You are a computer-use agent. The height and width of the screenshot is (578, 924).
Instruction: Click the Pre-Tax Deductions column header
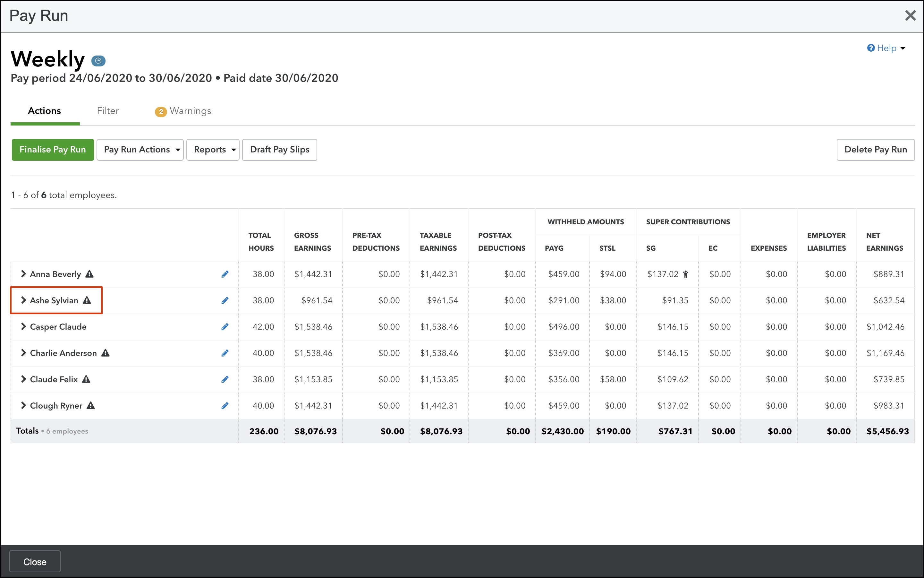click(x=376, y=242)
